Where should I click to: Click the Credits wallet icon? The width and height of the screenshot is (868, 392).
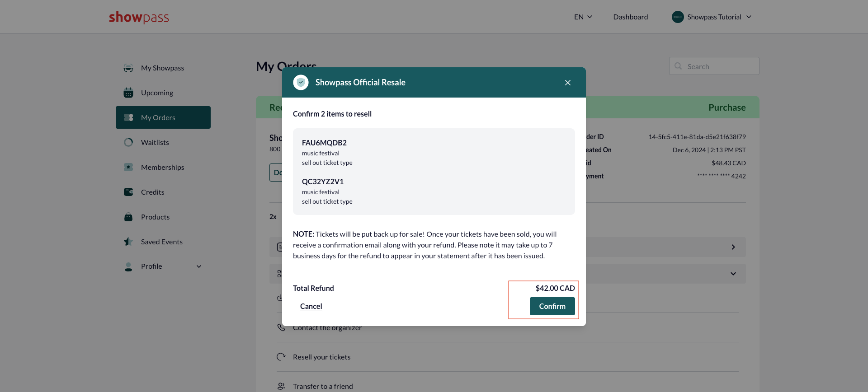point(128,192)
